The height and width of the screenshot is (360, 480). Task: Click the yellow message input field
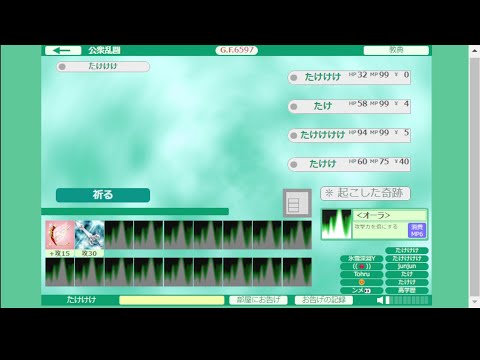[x=172, y=300]
